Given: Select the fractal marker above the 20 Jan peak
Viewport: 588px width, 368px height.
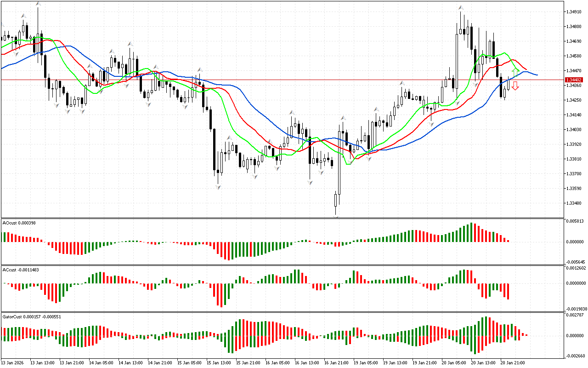Looking at the screenshot, I should 460,7.
